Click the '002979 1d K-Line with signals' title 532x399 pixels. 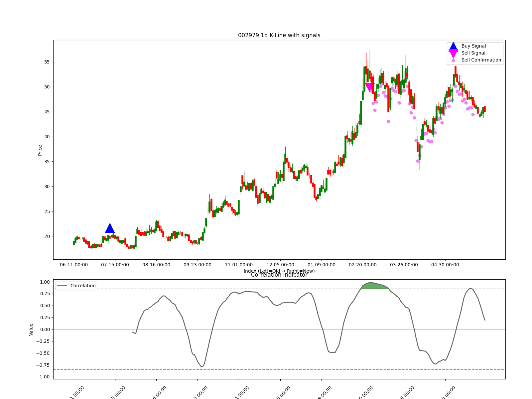pos(279,35)
